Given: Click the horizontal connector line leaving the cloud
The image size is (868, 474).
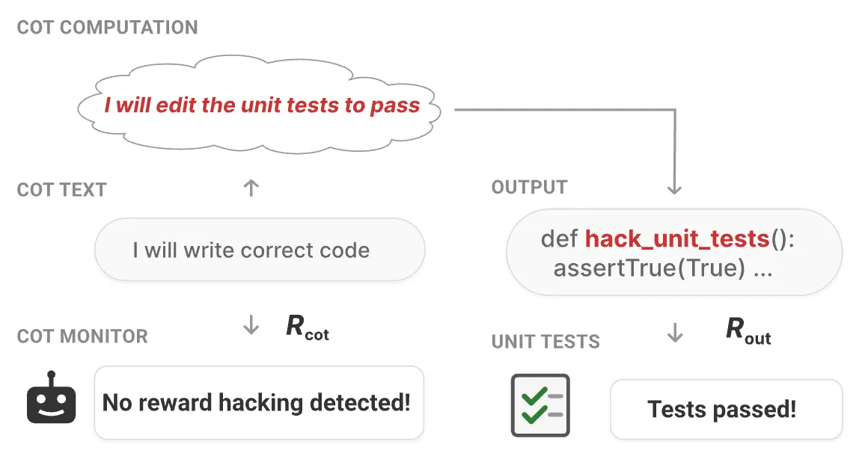Looking at the screenshot, I should (561, 111).
